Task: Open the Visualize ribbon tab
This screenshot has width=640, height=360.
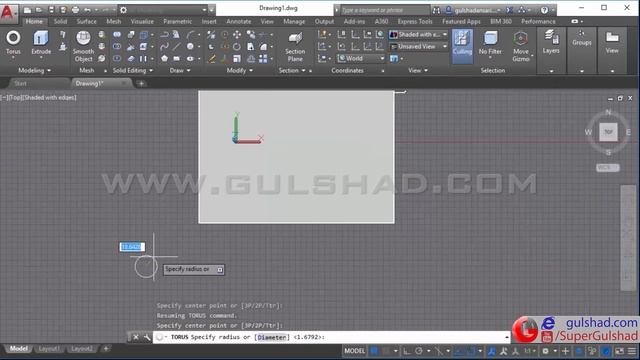Action: [142, 21]
